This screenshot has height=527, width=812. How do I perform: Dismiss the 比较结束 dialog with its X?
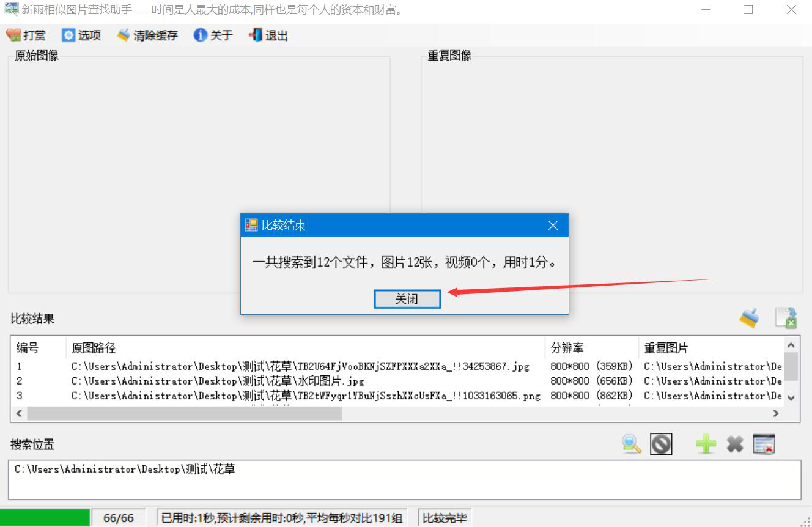pyautogui.click(x=553, y=226)
